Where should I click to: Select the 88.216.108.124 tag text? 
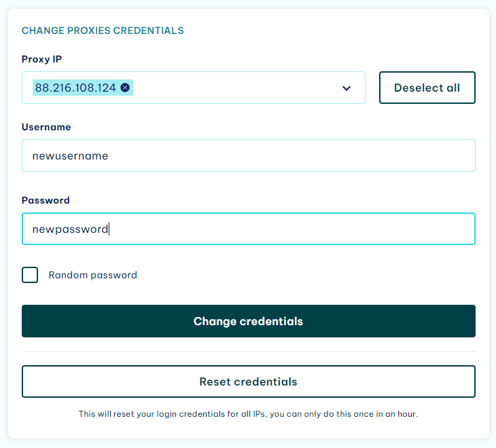[x=75, y=88]
